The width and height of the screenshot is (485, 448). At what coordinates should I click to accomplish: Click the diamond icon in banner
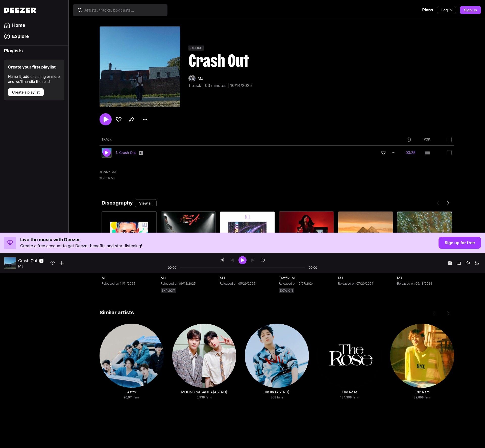pyautogui.click(x=10, y=243)
